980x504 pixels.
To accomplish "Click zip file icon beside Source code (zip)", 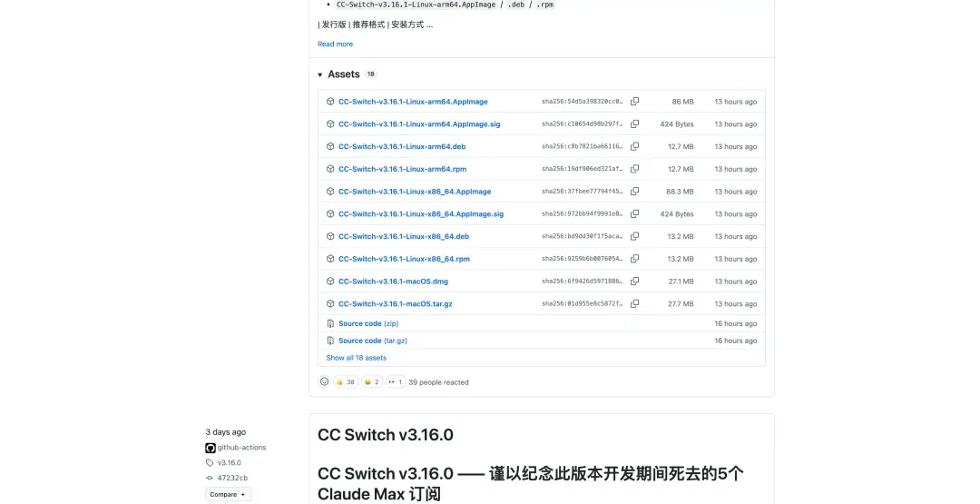I will pyautogui.click(x=330, y=323).
